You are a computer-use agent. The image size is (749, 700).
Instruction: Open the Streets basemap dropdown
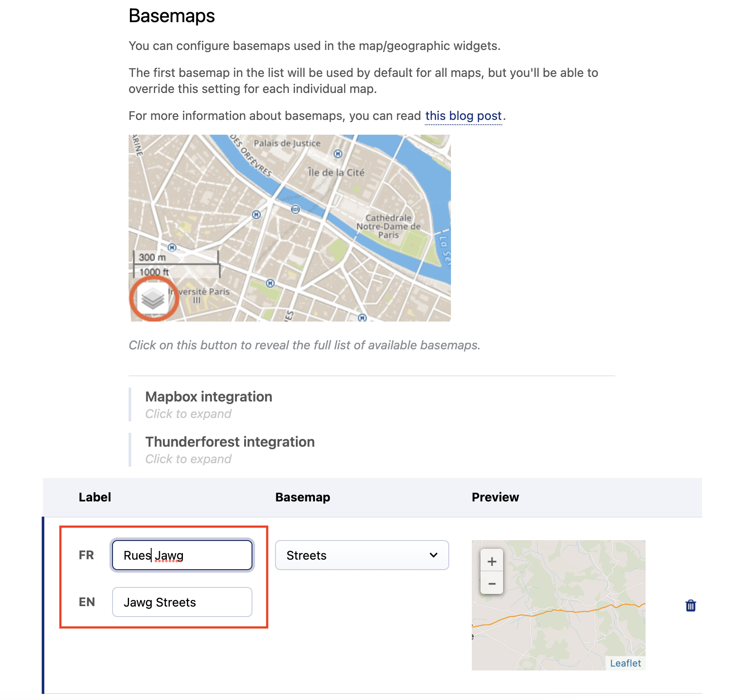tap(361, 555)
